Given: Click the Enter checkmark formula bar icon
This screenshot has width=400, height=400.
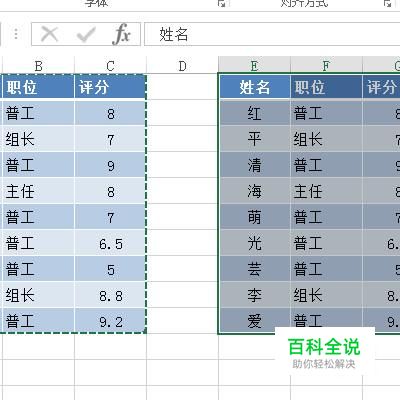Looking at the screenshot, I should pyautogui.click(x=86, y=34).
